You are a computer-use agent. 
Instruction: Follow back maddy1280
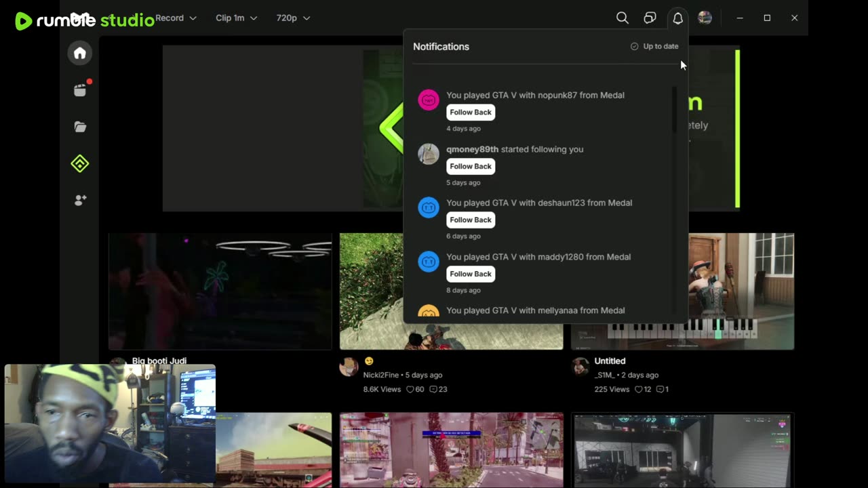tap(471, 274)
